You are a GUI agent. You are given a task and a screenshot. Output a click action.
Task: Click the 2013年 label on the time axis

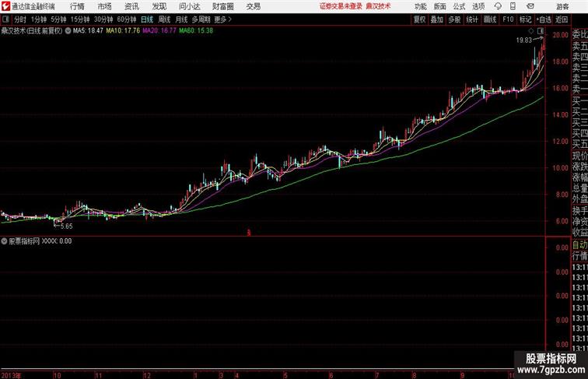(x=12, y=375)
